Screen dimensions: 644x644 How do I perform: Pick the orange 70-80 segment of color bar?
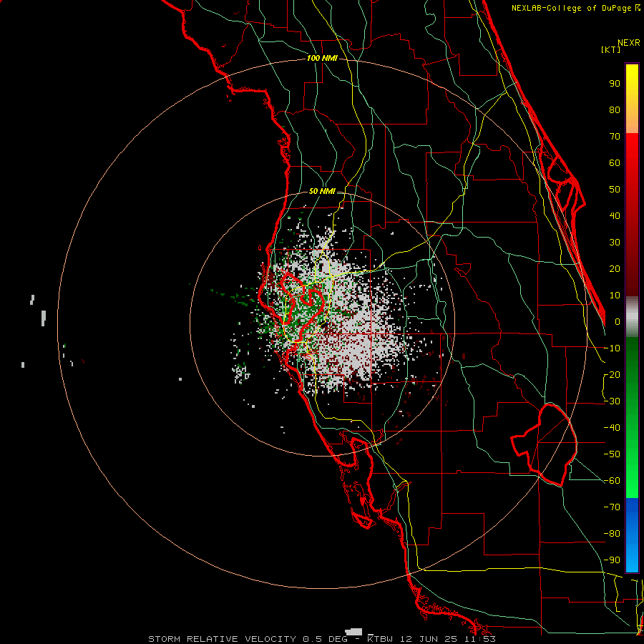pyautogui.click(x=632, y=121)
